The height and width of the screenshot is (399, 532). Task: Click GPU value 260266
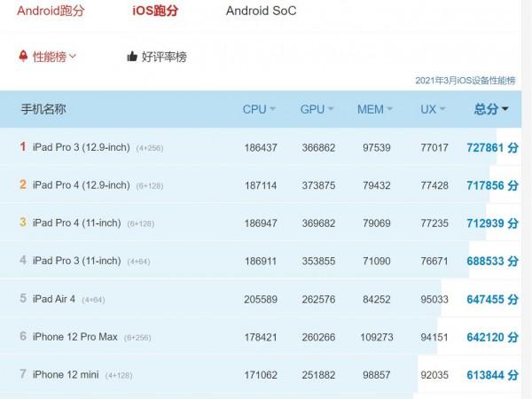318,337
